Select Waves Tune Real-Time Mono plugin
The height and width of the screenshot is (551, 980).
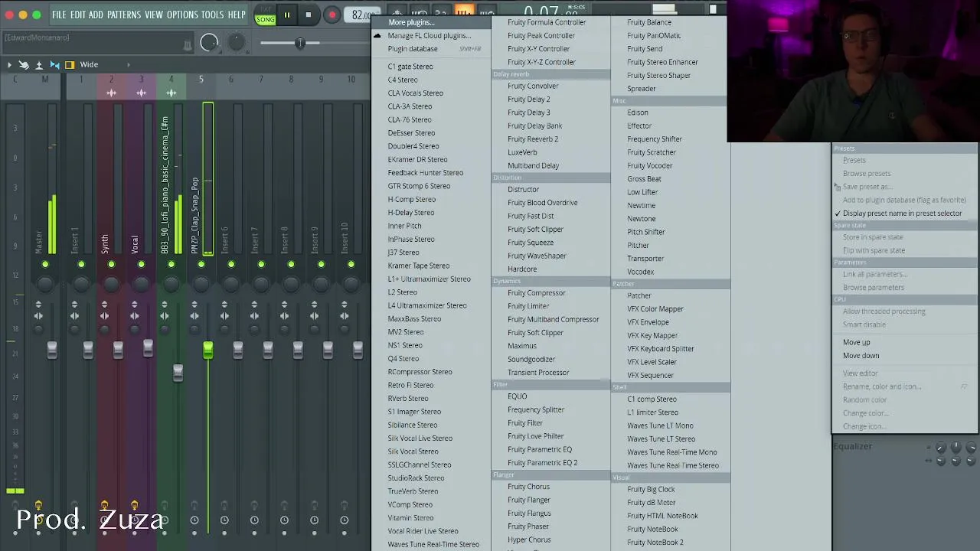click(671, 452)
